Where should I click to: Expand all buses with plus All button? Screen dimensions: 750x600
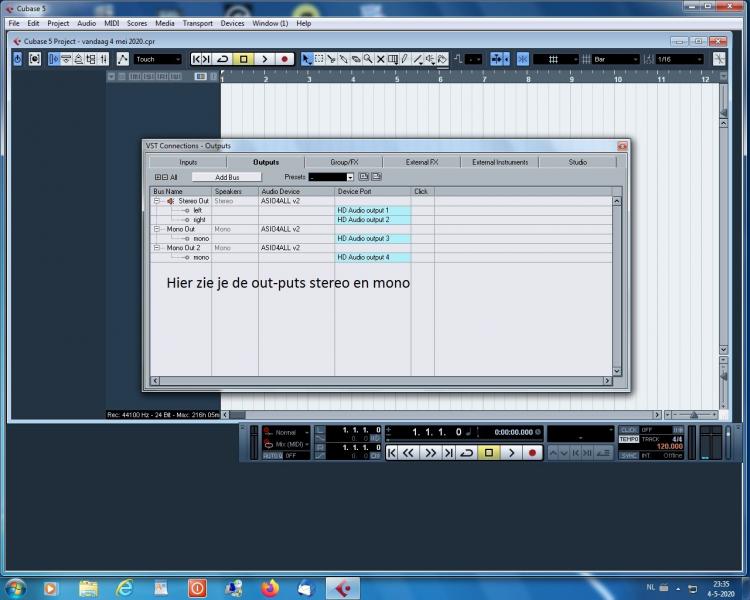tap(158, 177)
